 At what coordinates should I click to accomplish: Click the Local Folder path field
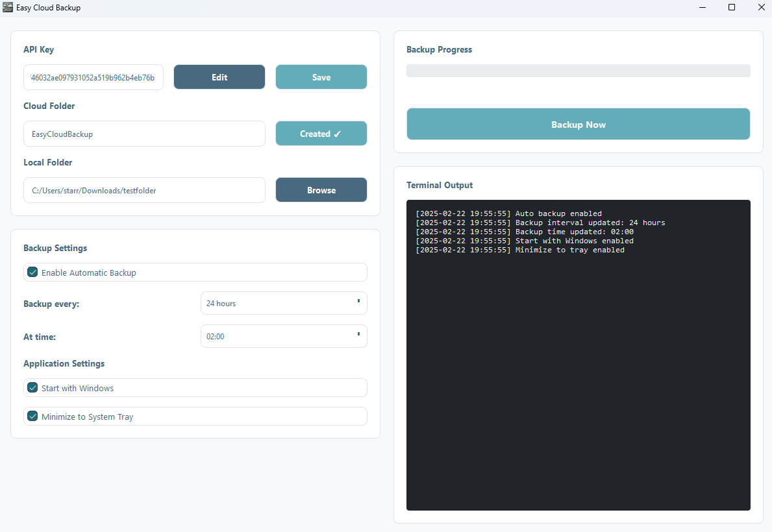(x=144, y=191)
